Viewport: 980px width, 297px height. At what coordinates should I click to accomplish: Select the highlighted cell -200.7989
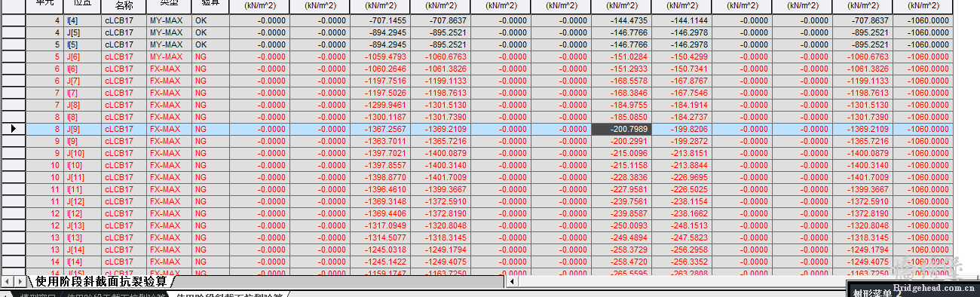(621, 129)
